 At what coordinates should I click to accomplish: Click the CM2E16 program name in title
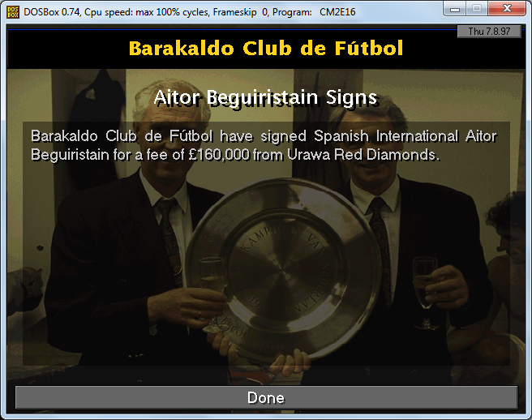[x=337, y=12]
